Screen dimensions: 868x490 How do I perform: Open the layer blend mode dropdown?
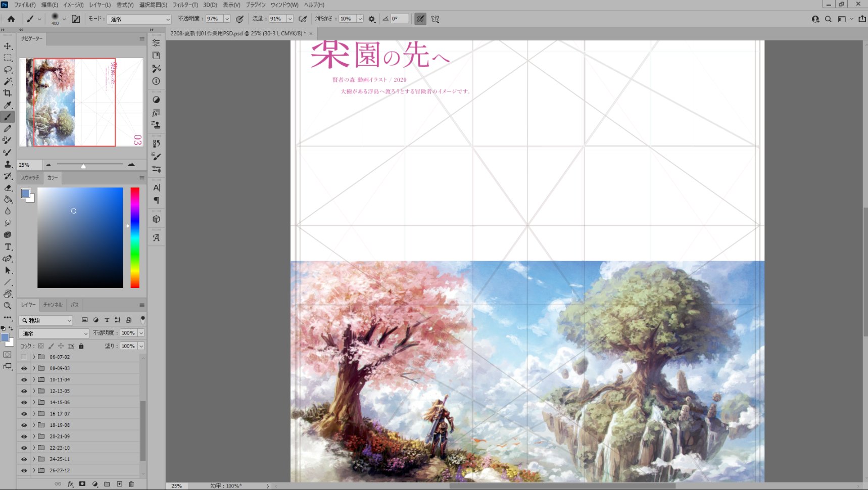54,333
